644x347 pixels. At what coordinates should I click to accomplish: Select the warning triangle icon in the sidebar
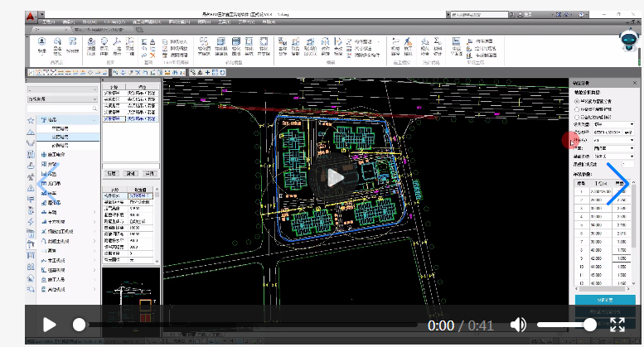(x=31, y=188)
